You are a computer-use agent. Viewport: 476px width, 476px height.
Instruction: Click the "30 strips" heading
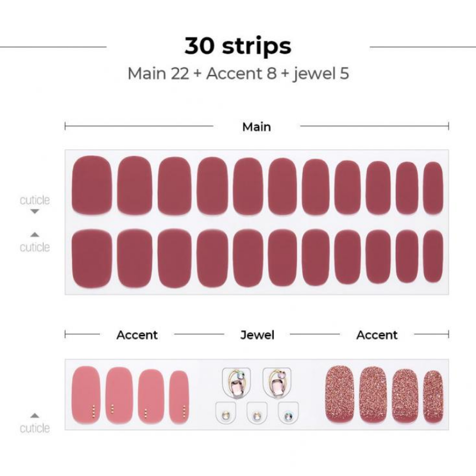(237, 46)
